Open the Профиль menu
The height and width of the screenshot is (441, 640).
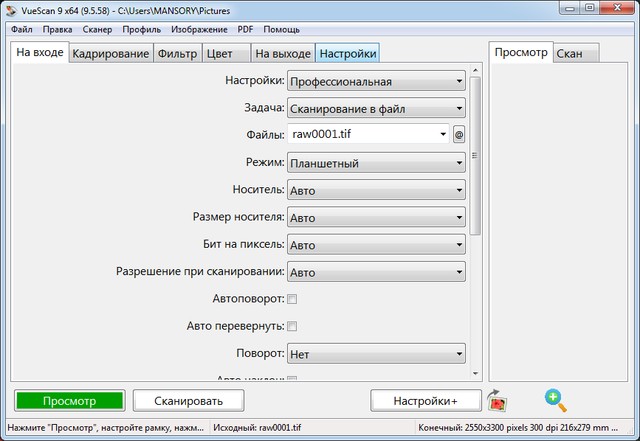click(x=142, y=29)
